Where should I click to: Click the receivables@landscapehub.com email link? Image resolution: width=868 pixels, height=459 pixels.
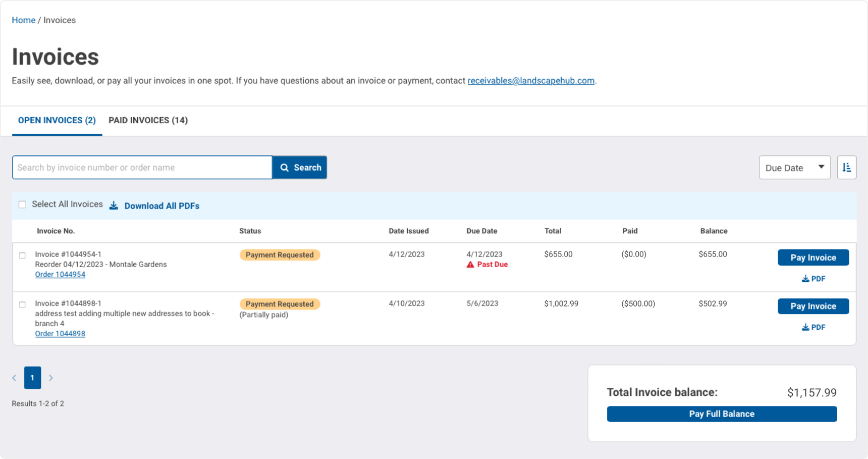(531, 80)
